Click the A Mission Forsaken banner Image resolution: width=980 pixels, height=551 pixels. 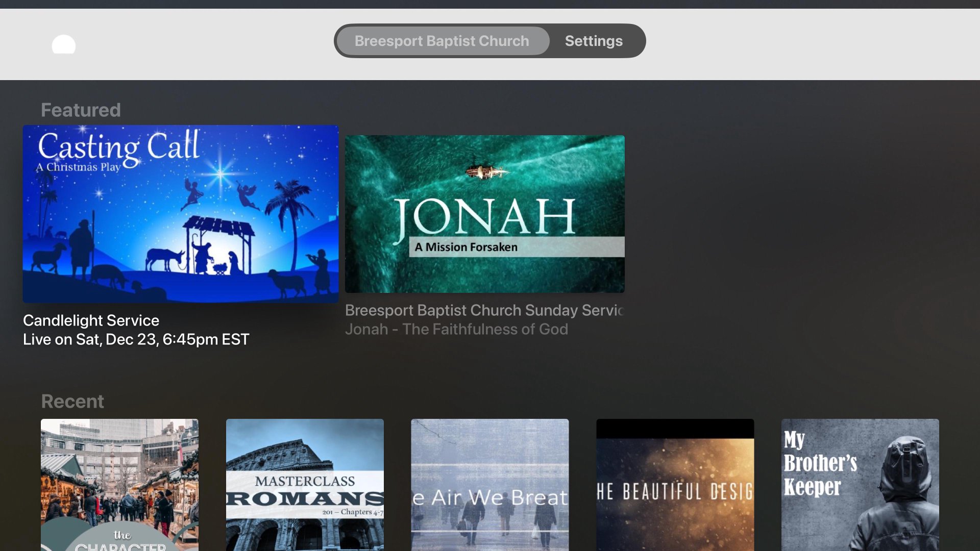click(516, 247)
